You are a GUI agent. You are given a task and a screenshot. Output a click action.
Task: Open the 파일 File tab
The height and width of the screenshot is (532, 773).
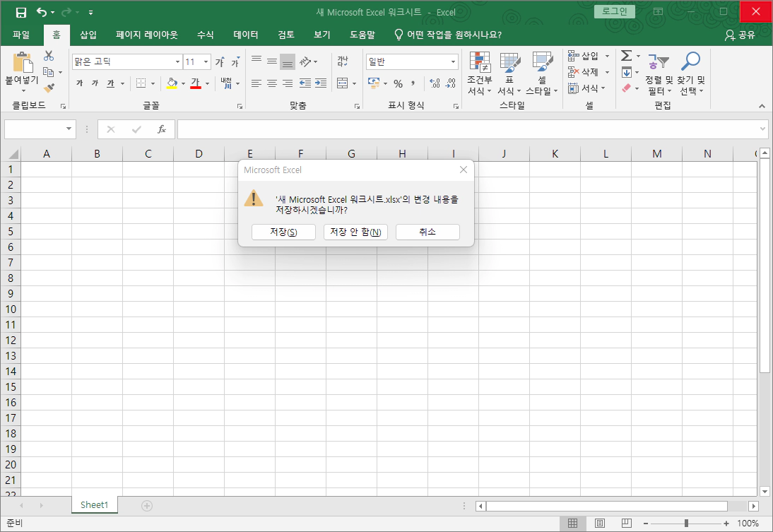coord(21,35)
